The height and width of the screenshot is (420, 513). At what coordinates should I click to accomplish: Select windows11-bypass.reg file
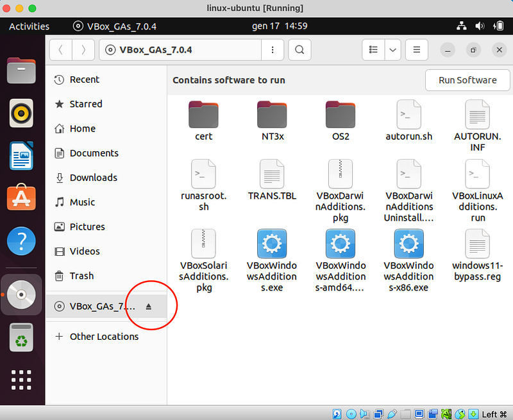(x=477, y=255)
